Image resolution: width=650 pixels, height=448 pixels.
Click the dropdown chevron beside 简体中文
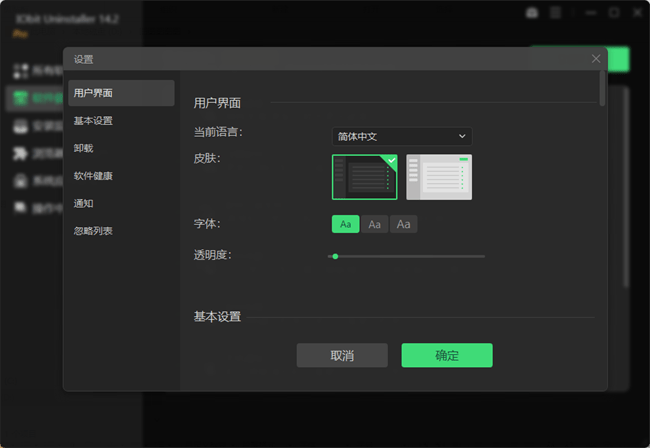462,136
